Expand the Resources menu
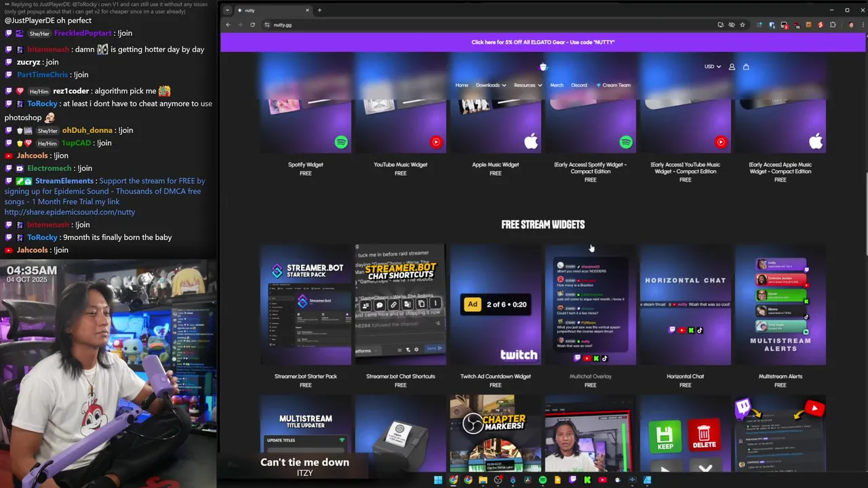Image resolution: width=868 pixels, height=488 pixels. pyautogui.click(x=528, y=85)
